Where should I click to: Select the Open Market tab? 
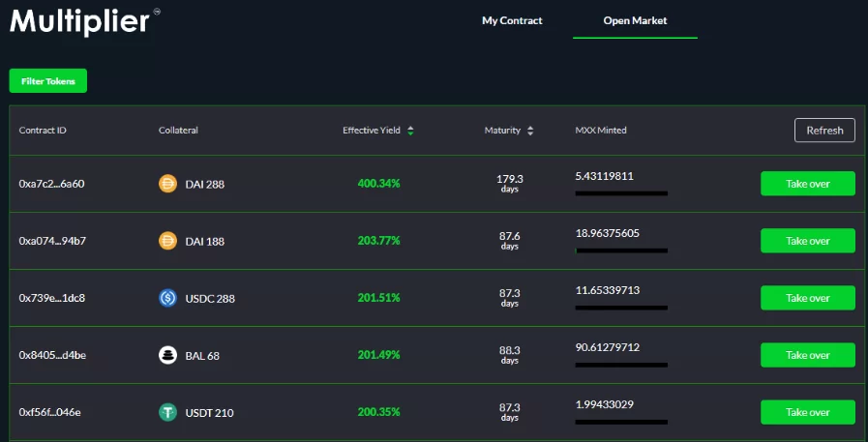(x=635, y=20)
